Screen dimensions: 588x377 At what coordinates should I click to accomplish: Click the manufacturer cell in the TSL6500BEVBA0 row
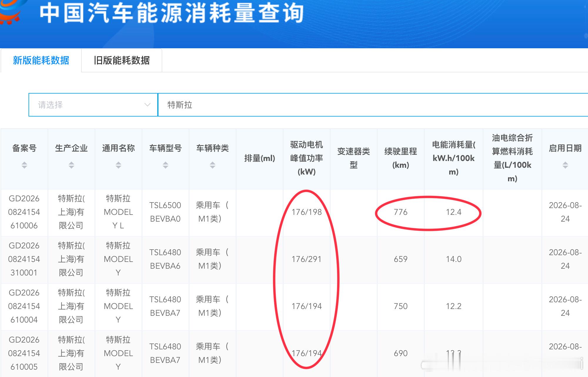tap(71, 212)
